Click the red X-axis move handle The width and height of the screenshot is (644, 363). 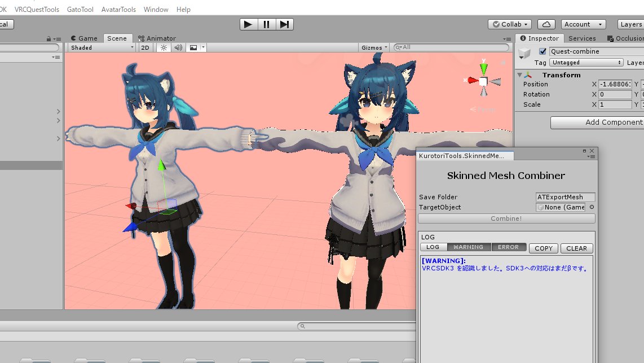point(131,206)
